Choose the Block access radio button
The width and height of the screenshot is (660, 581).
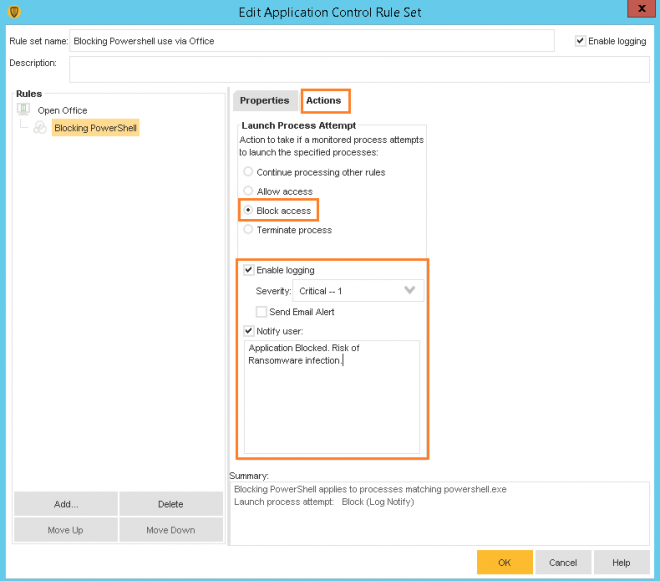click(248, 211)
